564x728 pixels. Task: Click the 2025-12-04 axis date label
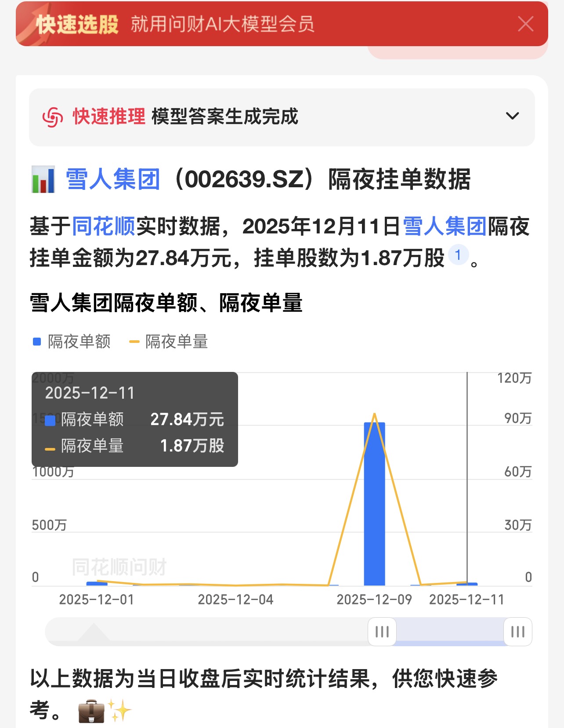point(235,600)
